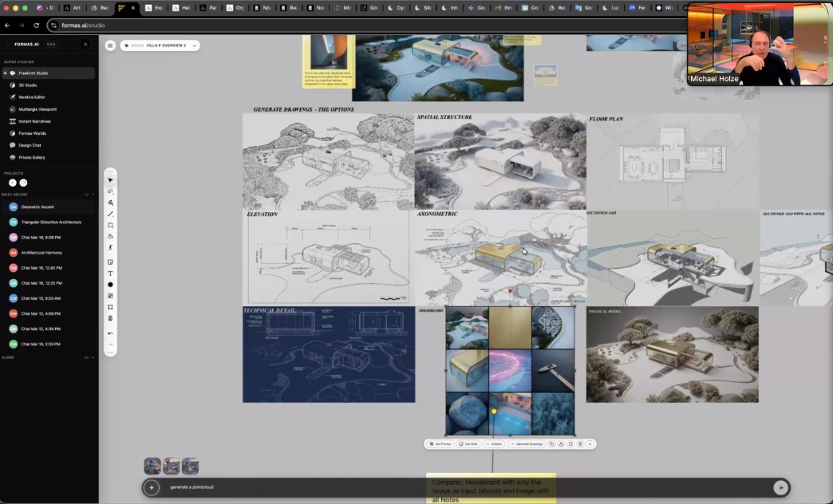Select the lasso selection tool
The image size is (833, 504).
(111, 191)
